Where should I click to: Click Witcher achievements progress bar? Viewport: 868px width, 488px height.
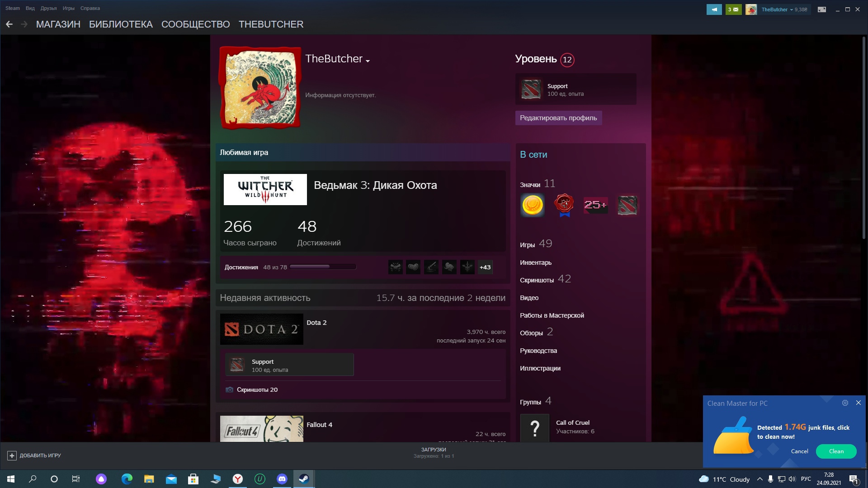[323, 267]
